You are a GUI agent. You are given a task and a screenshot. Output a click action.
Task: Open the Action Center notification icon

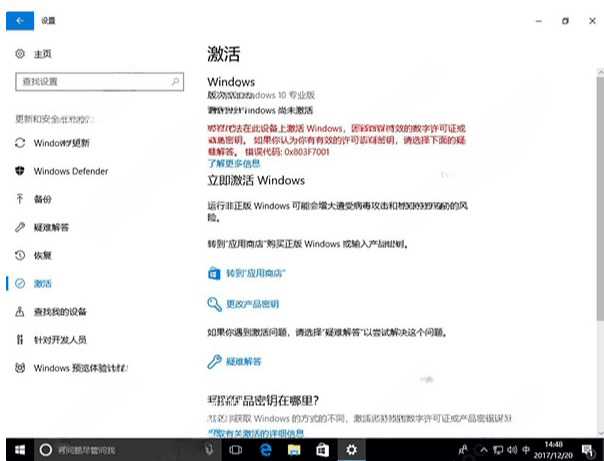click(x=588, y=449)
